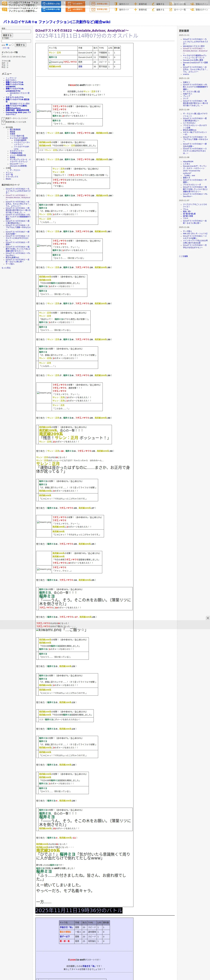Screen dimensions: 210x980
Task: Open トップページ in the sidebar menu
Action: 11,78
